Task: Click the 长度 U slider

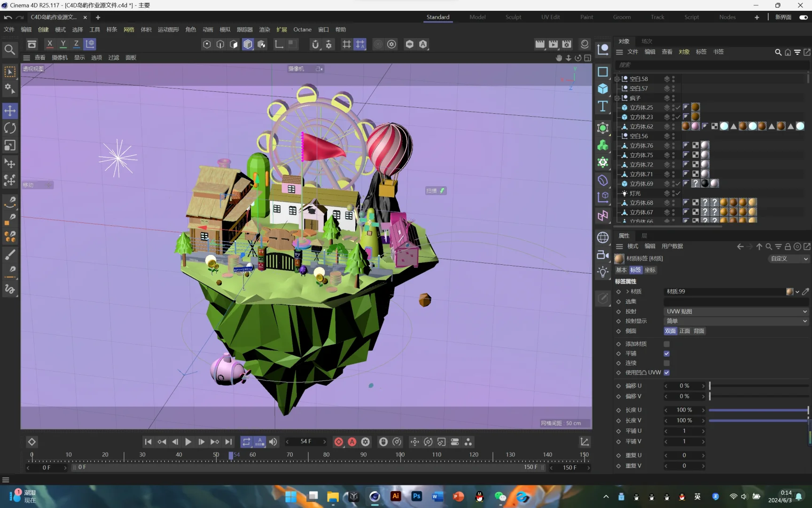Action: click(x=758, y=410)
